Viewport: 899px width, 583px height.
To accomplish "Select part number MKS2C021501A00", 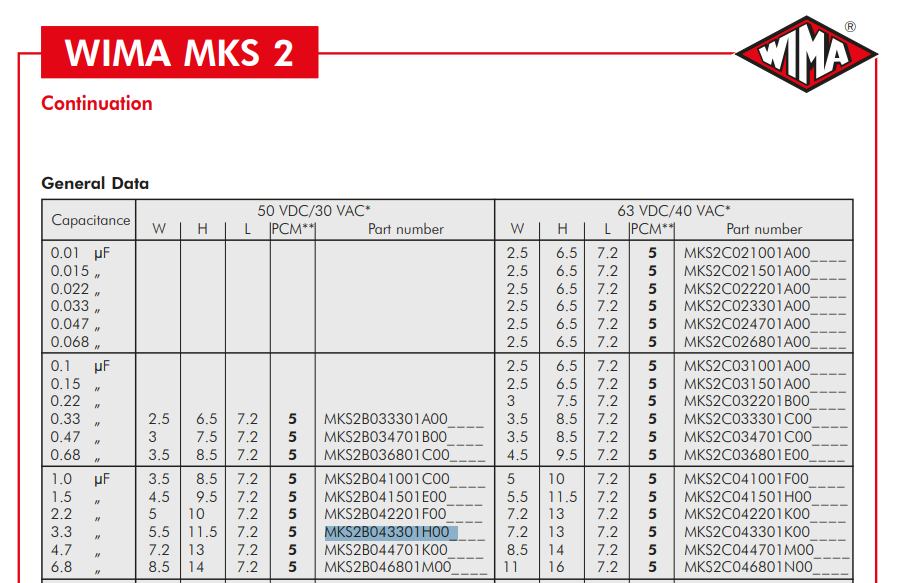I will coord(747,271).
